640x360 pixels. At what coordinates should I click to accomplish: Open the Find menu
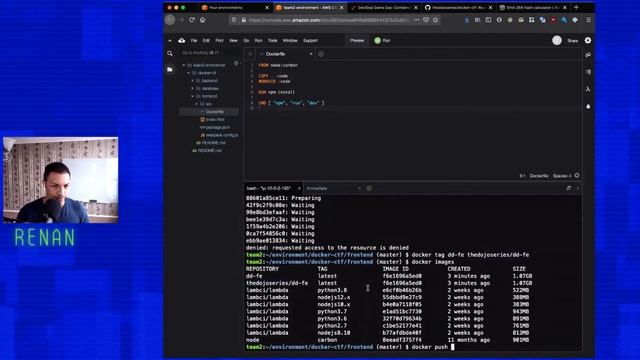tap(219, 40)
